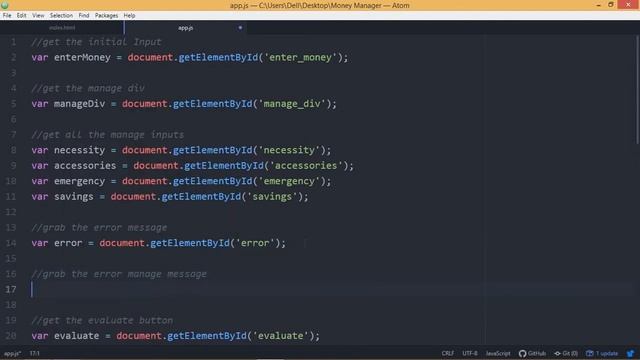Open the Git (0) status bar panel
Screen dimensions: 640x360
pyautogui.click(x=566, y=353)
